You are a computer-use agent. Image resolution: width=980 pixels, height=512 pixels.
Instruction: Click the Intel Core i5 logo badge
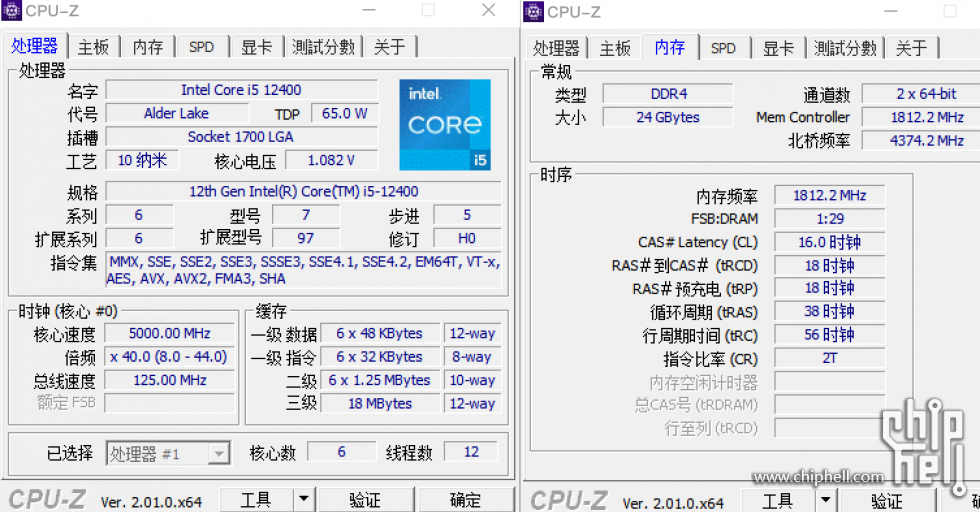[445, 124]
